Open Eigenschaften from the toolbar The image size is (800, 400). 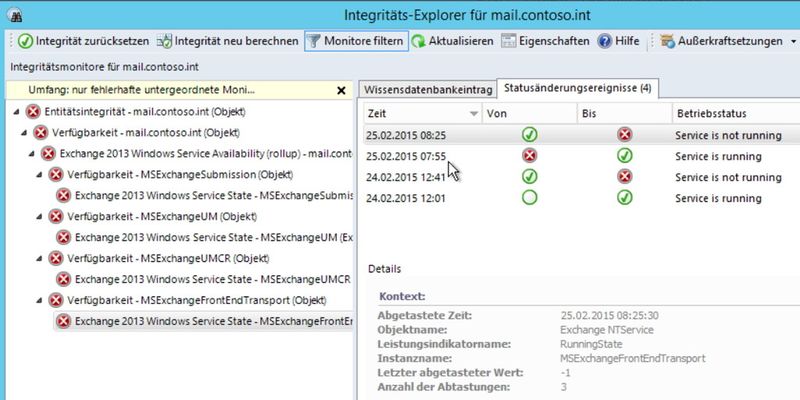point(545,41)
